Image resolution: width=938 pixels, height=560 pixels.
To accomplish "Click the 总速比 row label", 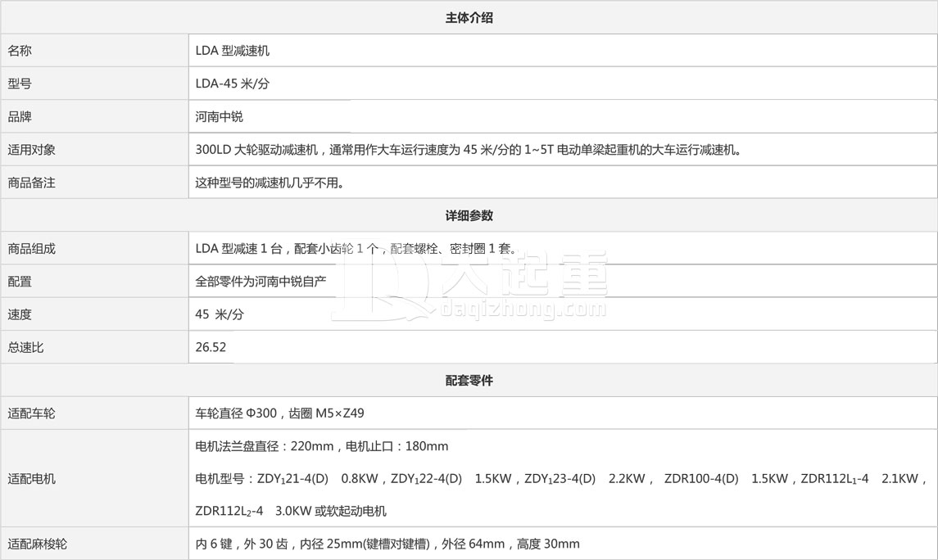I will [x=25, y=347].
